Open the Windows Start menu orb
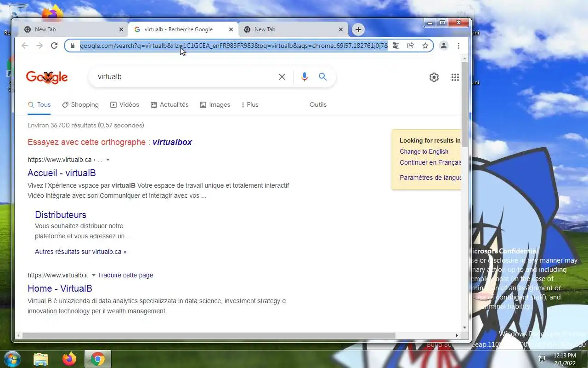 12,359
